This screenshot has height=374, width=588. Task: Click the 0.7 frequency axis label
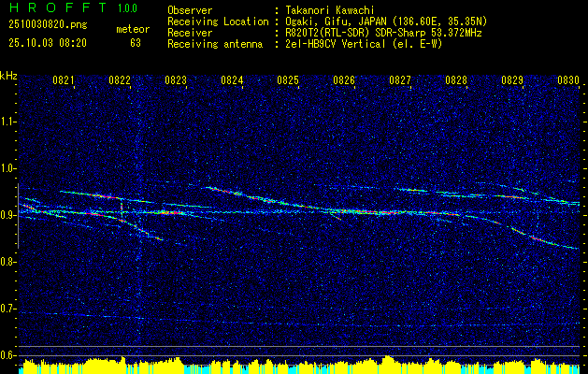tap(7, 309)
